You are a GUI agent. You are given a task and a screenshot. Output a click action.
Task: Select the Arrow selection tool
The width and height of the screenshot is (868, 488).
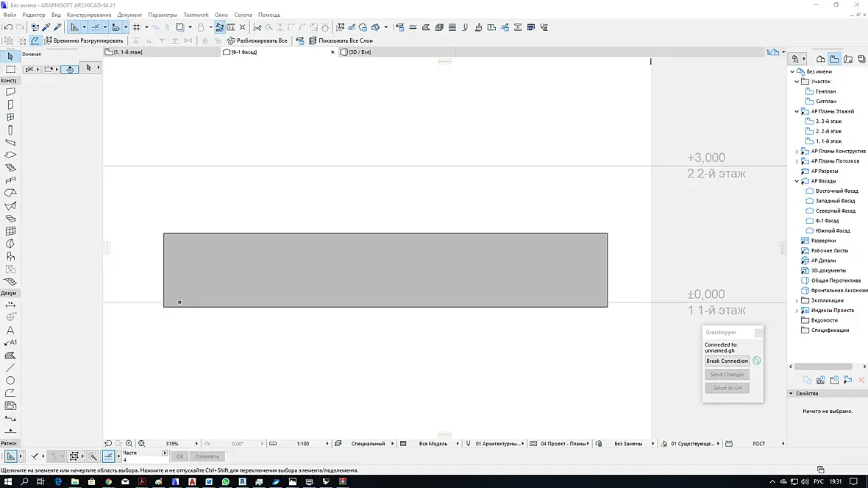(10, 57)
